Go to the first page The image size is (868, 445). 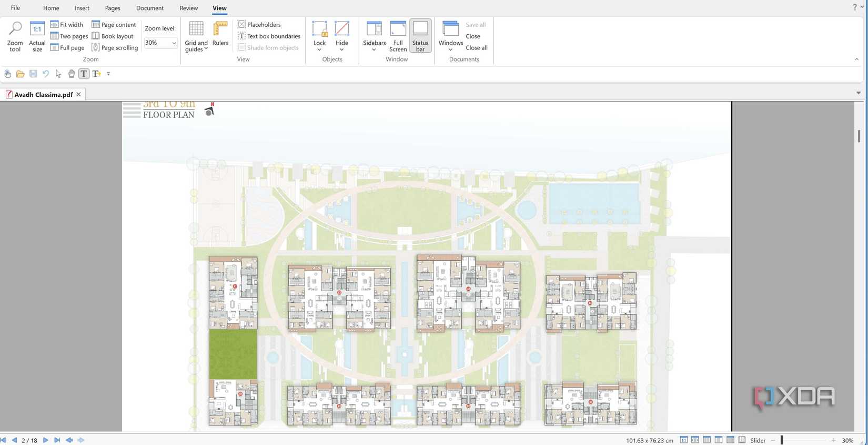(x=3, y=440)
